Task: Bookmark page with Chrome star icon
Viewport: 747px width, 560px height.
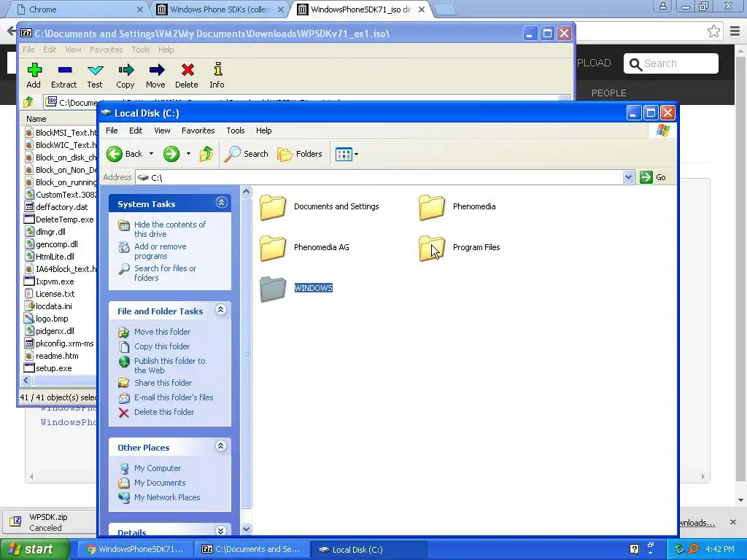Action: pyautogui.click(x=713, y=31)
